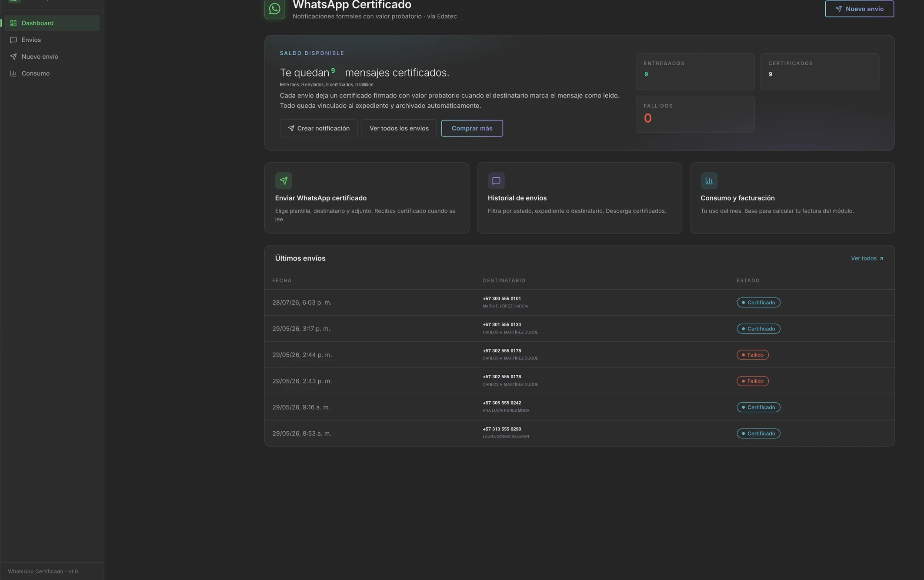Click the Ver todos link in Últimos envíos
Image resolution: width=924 pixels, height=580 pixels.
(x=867, y=259)
